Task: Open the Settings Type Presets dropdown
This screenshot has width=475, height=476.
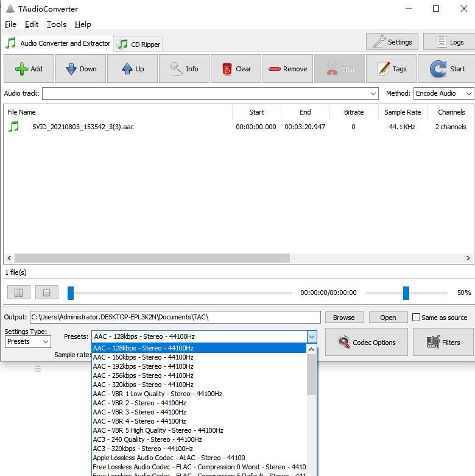Action: point(27,341)
